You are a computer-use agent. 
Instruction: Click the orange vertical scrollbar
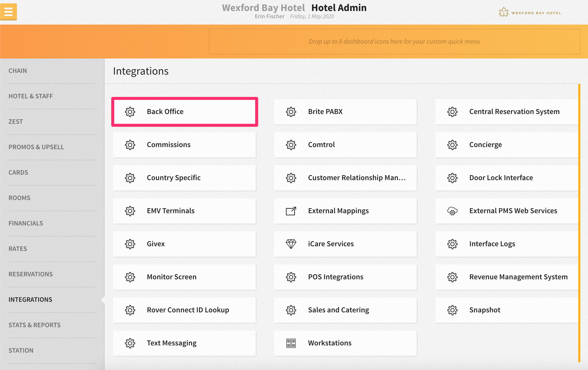point(579,222)
